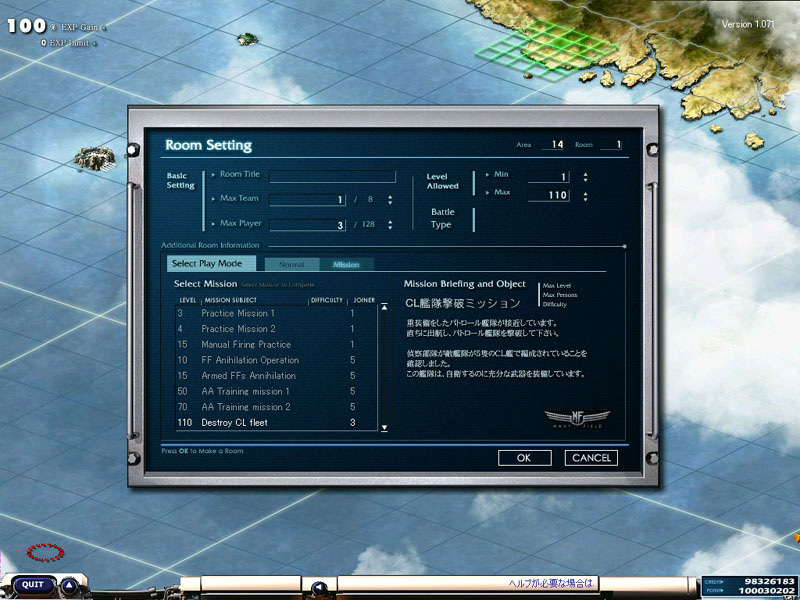Click the MISSION SUBJECT column header
The image size is (800, 600).
231,300
